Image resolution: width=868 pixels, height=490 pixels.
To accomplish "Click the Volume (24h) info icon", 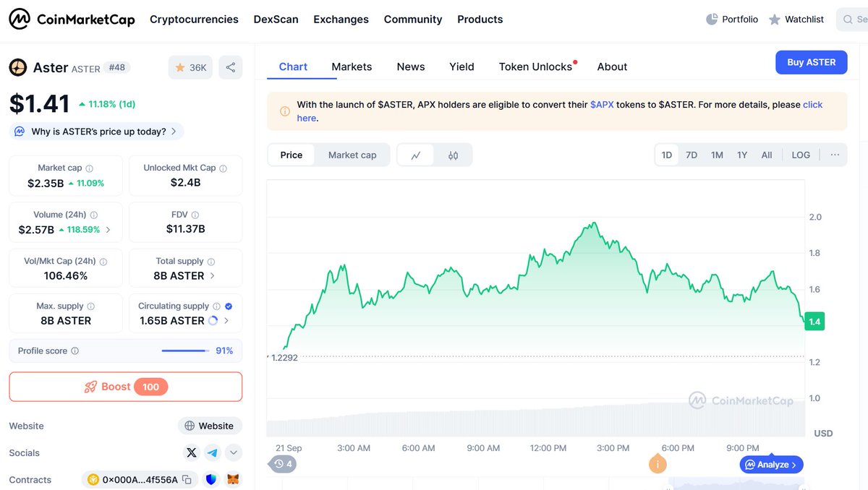I will [94, 215].
